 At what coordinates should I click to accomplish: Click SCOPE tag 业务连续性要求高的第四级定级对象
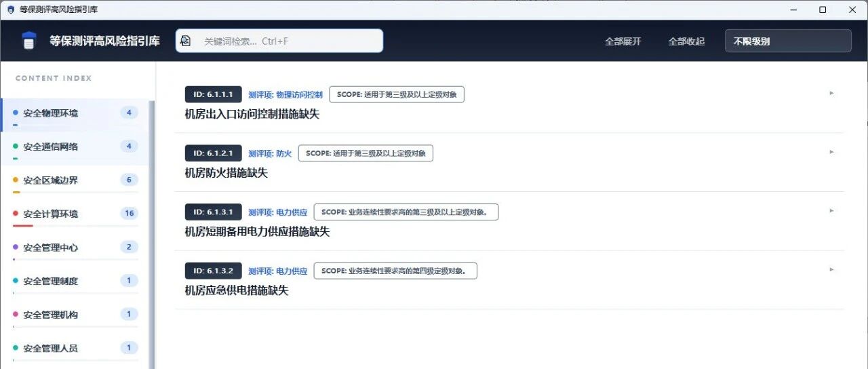395,271
